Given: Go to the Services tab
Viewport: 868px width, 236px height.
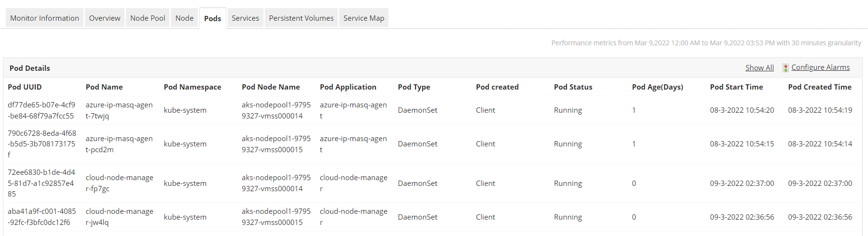Looking at the screenshot, I should coord(245,18).
